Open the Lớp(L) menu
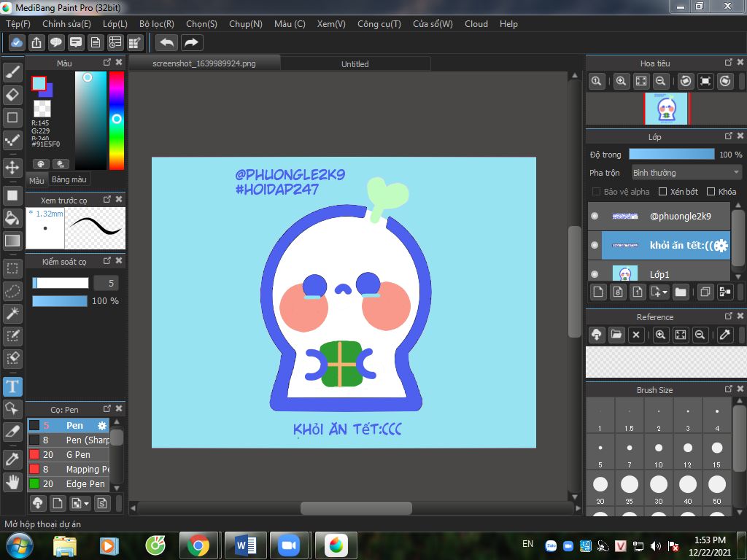The image size is (747, 560). pos(115,24)
